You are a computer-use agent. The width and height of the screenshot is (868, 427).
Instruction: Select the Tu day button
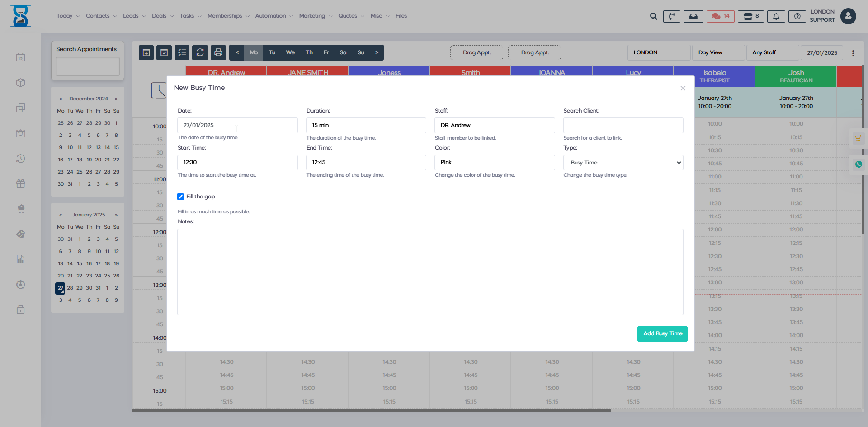click(272, 52)
